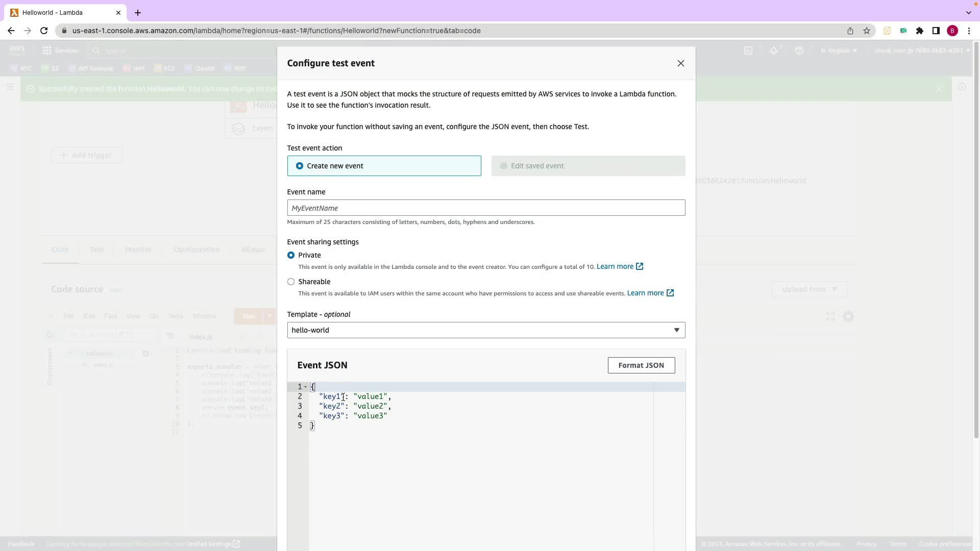
Task: Open Chrome three-dot menu
Action: point(969,31)
